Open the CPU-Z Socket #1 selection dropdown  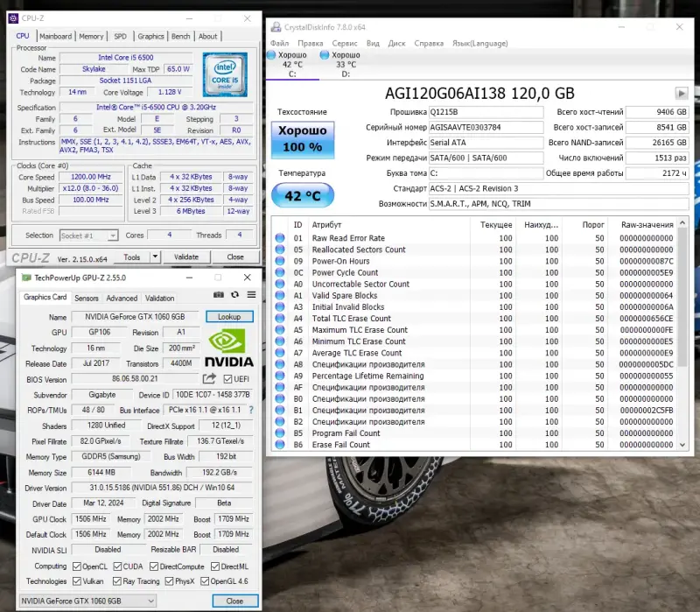pyautogui.click(x=88, y=236)
